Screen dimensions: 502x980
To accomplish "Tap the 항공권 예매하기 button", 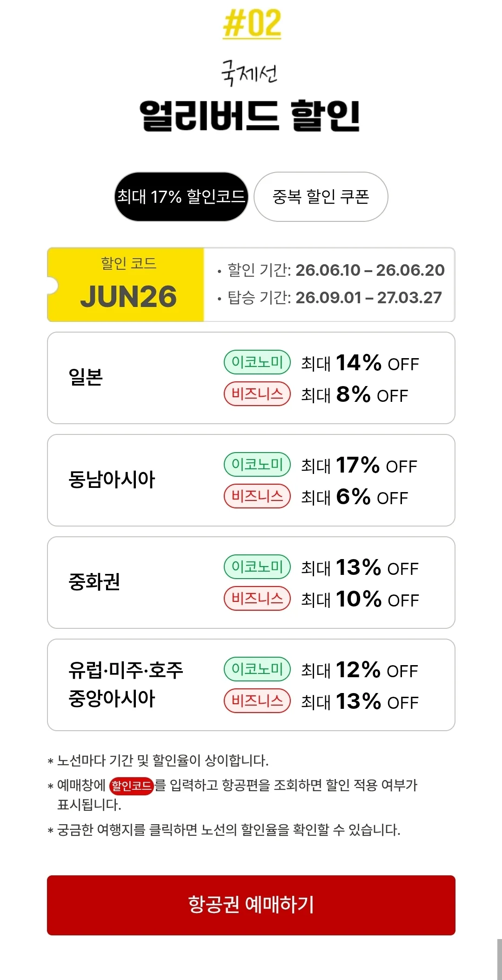I will pos(251,905).
